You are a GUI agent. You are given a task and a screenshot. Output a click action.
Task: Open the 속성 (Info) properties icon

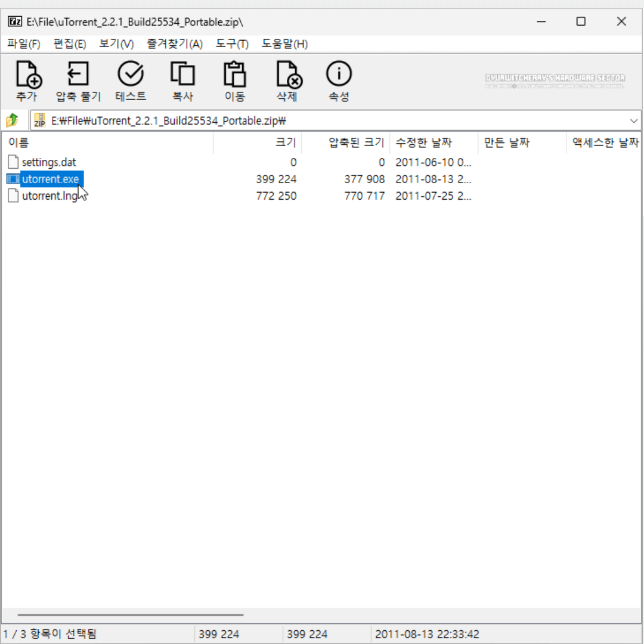[339, 73]
